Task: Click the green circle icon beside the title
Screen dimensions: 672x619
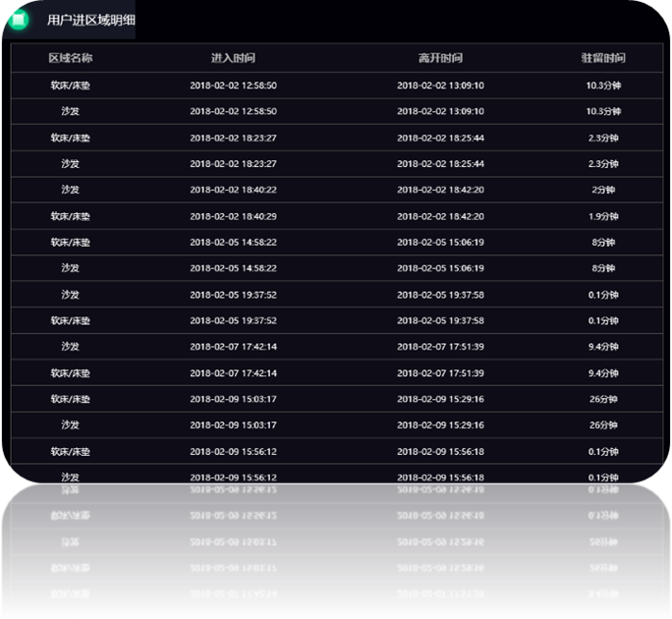Action: pyautogui.click(x=19, y=19)
